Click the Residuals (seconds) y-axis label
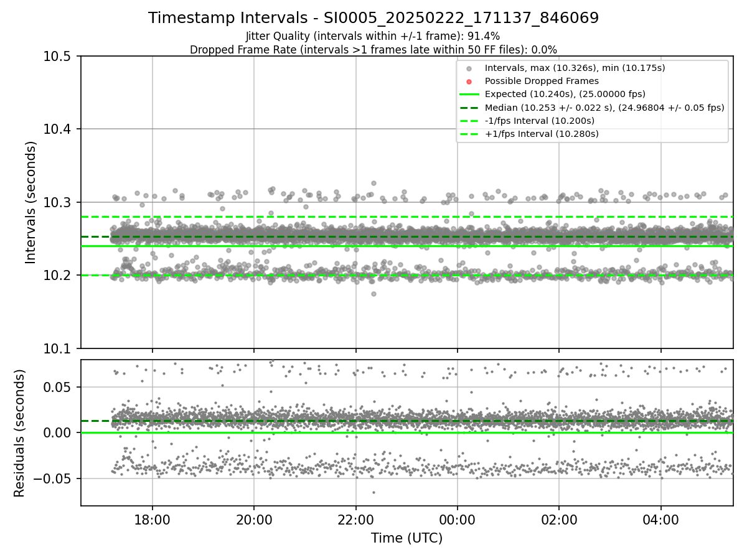The image size is (747, 560). (x=19, y=433)
